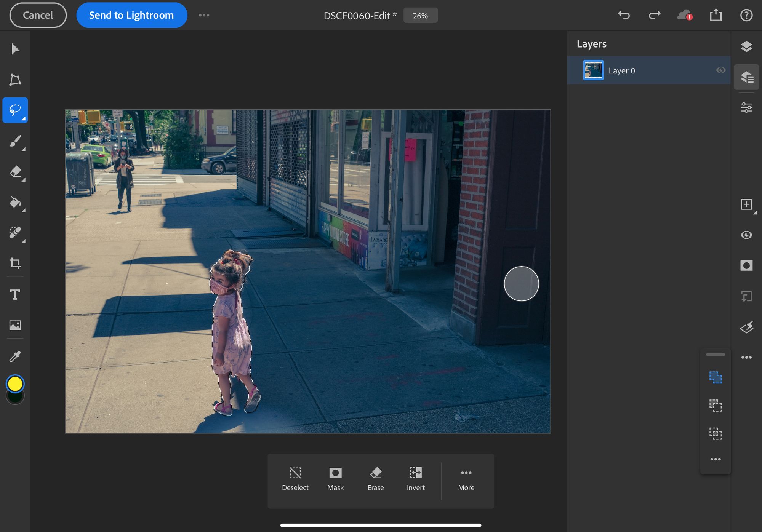Click Invert in the selection bar
The image size is (762, 532).
(x=416, y=479)
